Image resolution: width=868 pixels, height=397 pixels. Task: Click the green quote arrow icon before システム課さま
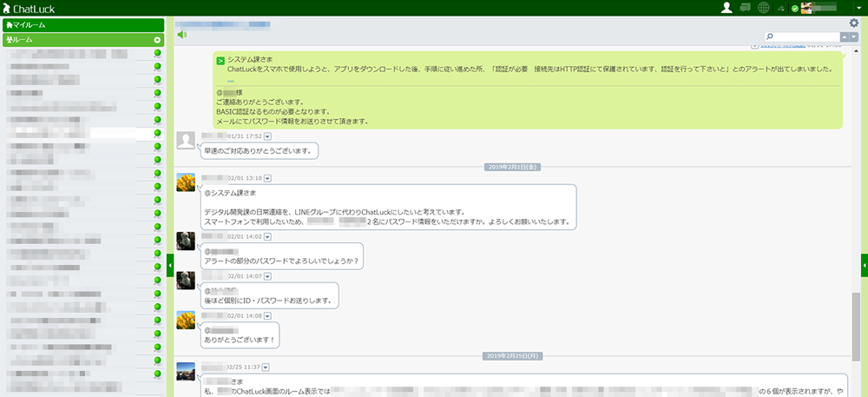click(220, 60)
